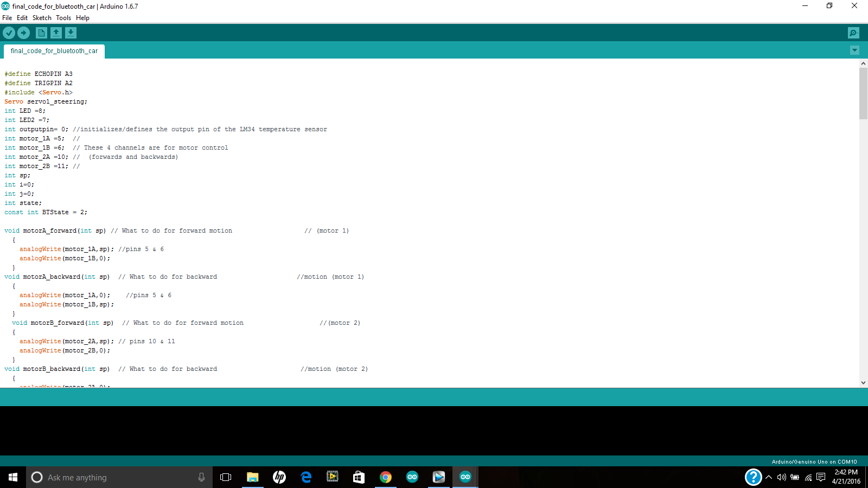Click the 'void motorA_forward(int sp)' declaration
This screenshot has width=868, height=488.
click(55, 230)
